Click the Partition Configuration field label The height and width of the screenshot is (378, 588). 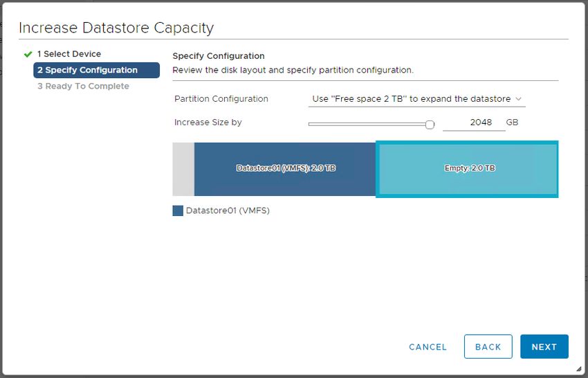click(x=221, y=99)
